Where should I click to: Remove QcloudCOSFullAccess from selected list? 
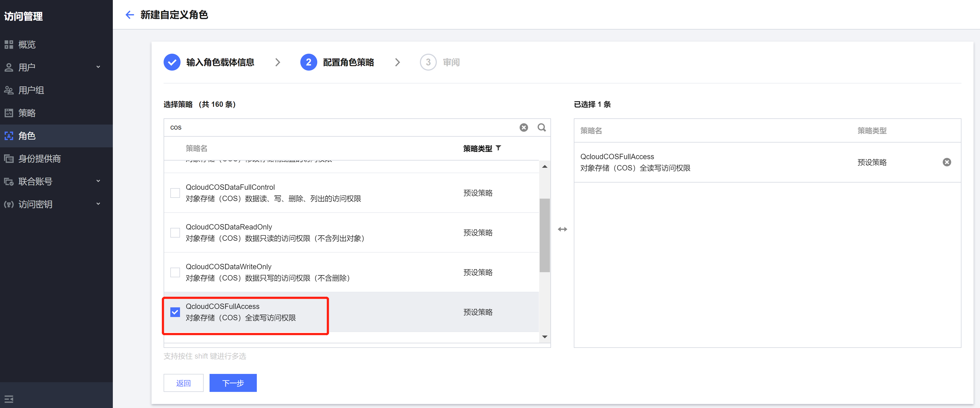pos(946,162)
